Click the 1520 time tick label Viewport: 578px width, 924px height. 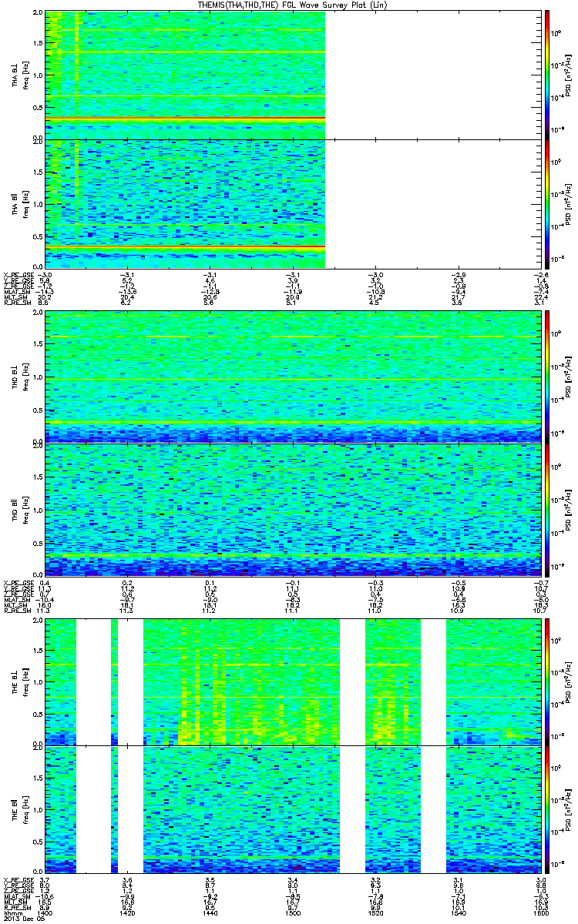pyautogui.click(x=375, y=913)
